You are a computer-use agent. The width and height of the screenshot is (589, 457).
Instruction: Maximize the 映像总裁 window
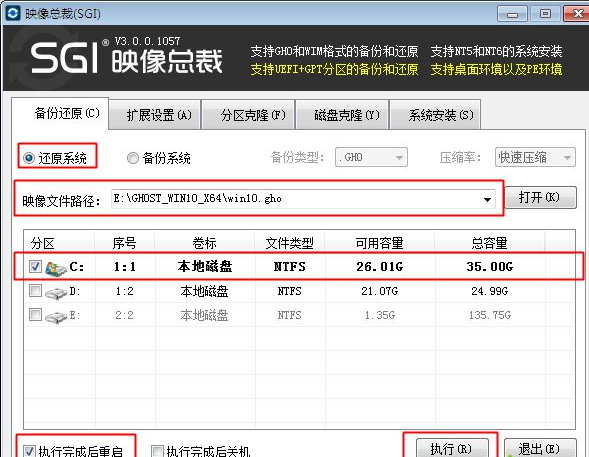pyautogui.click(x=545, y=14)
